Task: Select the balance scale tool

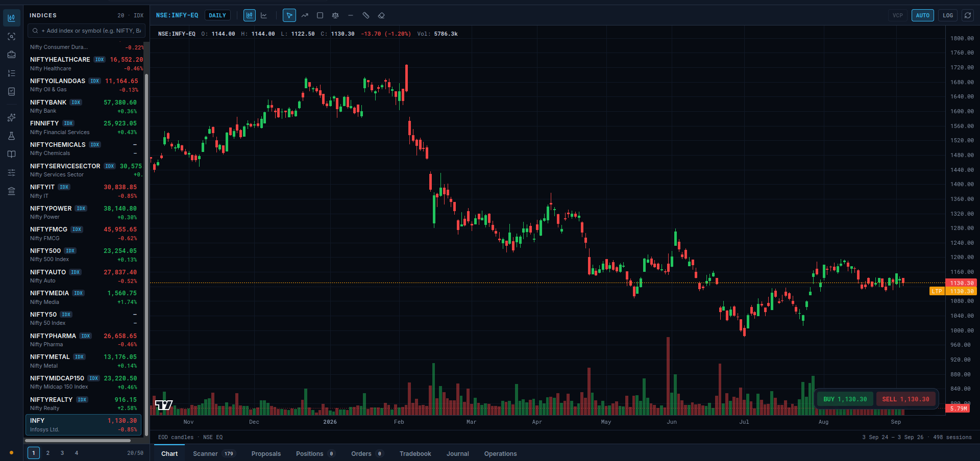Action: tap(335, 15)
